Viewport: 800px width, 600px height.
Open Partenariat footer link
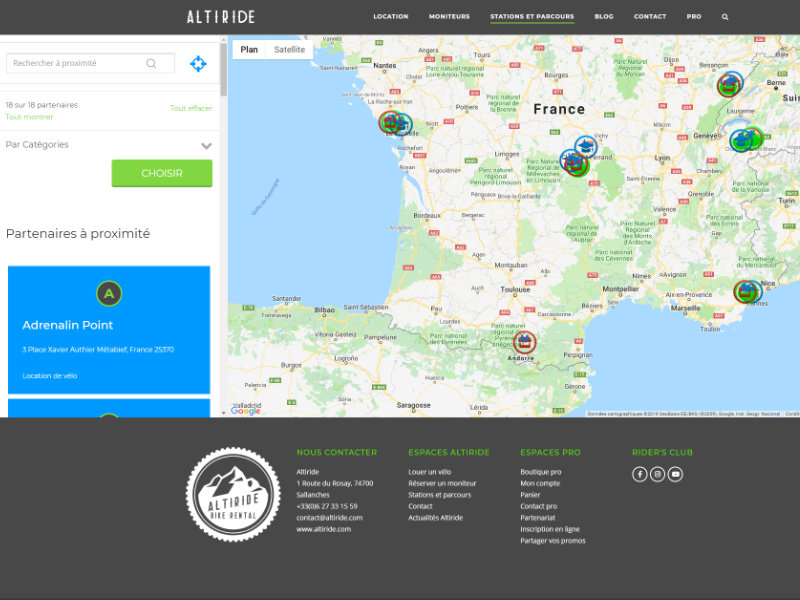[538, 518]
